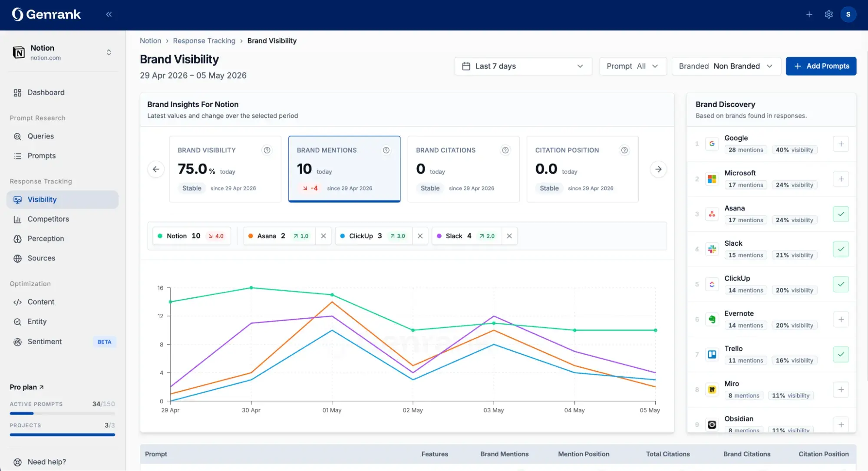This screenshot has height=471, width=868.
Task: Click the Active Prompts usage progress bar
Action: [63, 414]
